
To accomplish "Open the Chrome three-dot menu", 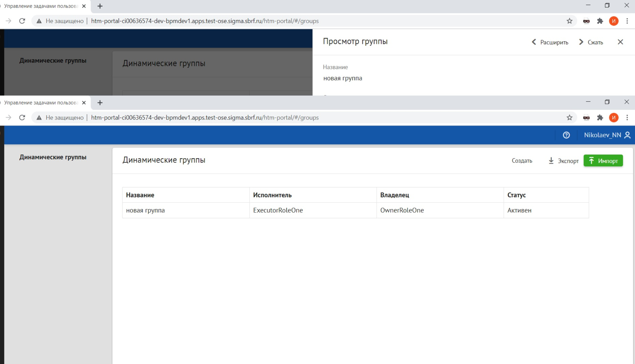I will tap(628, 117).
